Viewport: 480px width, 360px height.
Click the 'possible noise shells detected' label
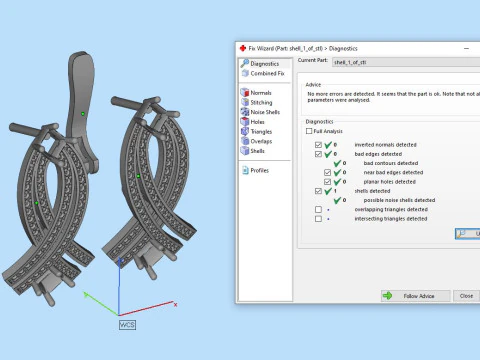[399, 200]
